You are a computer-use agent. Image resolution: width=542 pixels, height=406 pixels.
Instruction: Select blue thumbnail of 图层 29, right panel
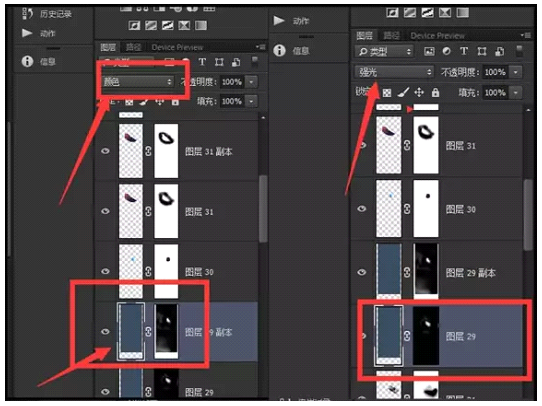[389, 336]
